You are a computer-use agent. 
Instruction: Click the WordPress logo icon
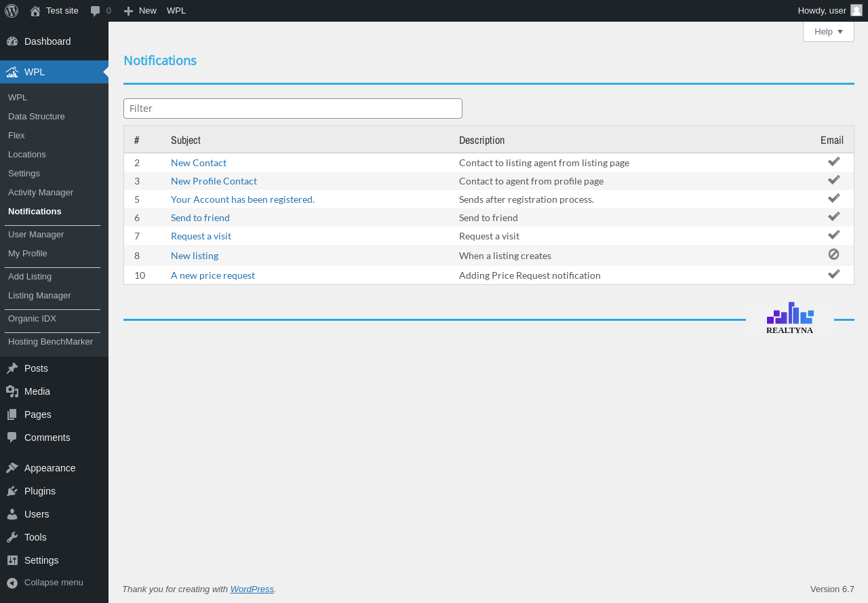(x=11, y=11)
